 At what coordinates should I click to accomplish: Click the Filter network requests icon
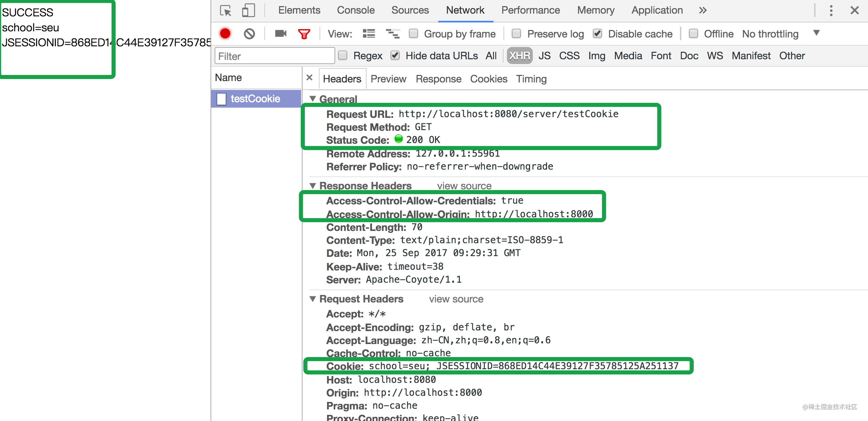coord(305,34)
